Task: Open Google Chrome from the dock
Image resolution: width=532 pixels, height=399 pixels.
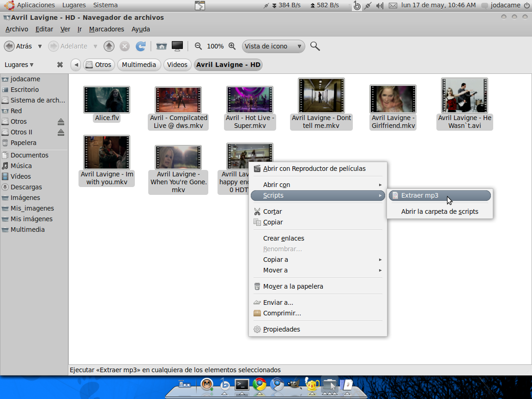Action: tap(260, 384)
